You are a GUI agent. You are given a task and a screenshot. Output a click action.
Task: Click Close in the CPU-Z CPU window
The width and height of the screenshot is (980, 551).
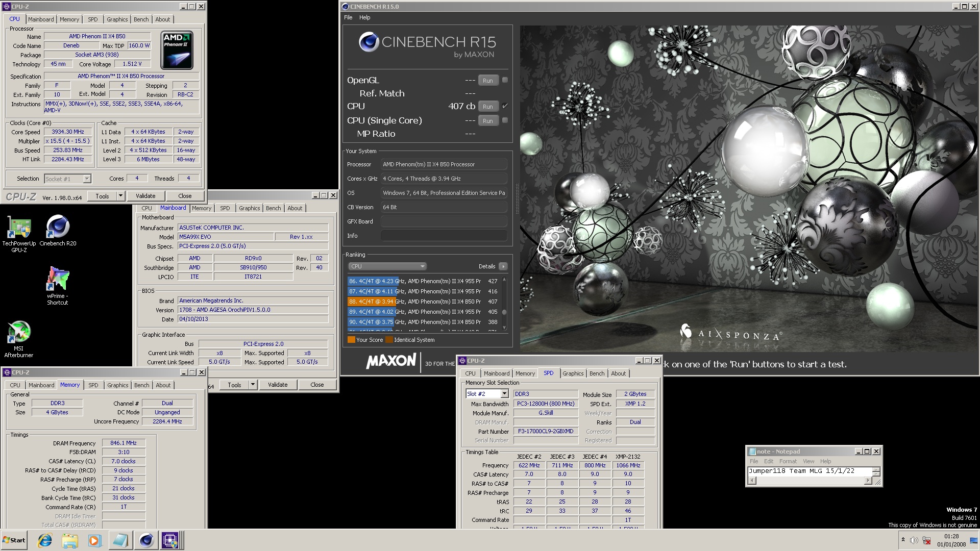pos(185,196)
